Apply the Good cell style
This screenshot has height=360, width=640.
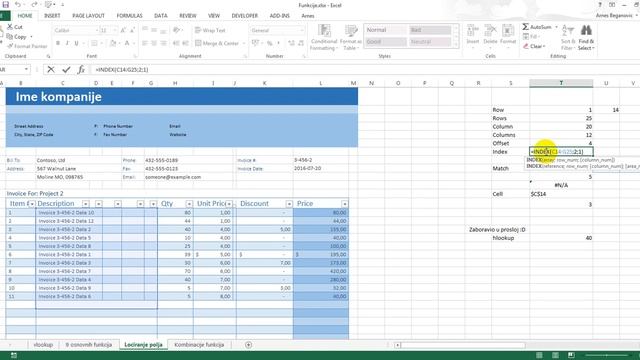point(385,42)
